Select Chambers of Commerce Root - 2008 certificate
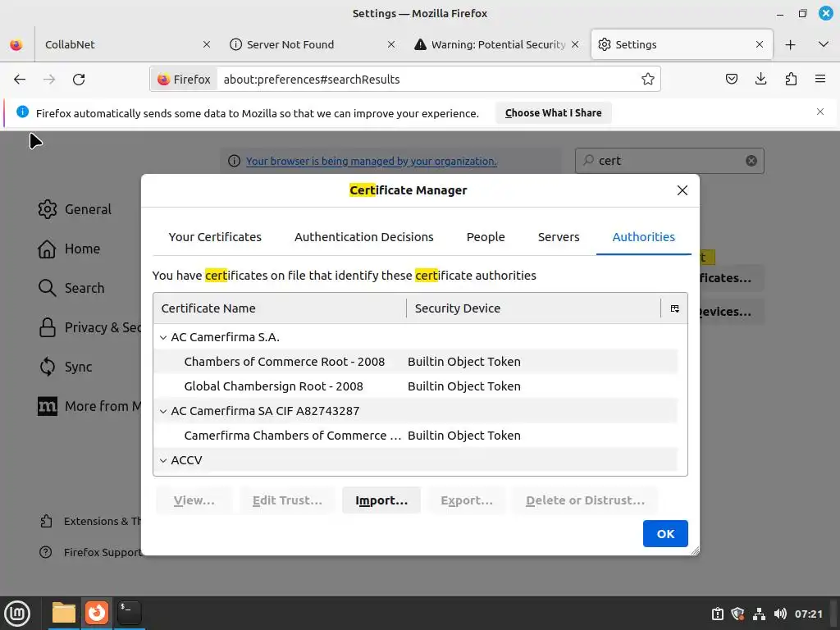This screenshot has width=840, height=630. [416, 362]
